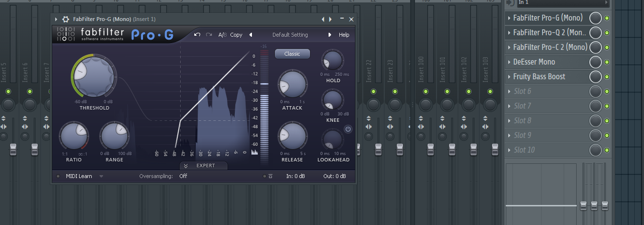644x225 pixels.
Task: Select the previous preset arrow
Action: point(250,35)
